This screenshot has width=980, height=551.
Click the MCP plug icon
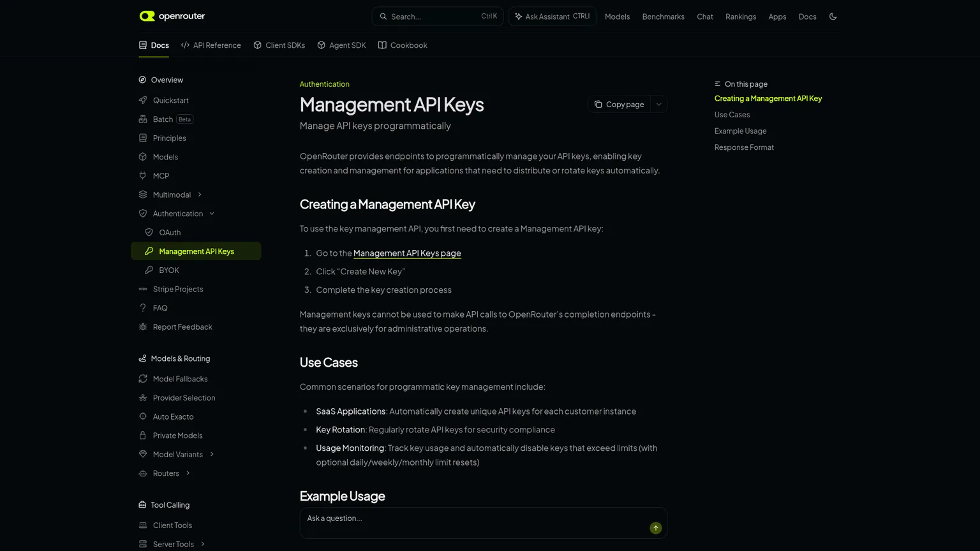click(143, 175)
